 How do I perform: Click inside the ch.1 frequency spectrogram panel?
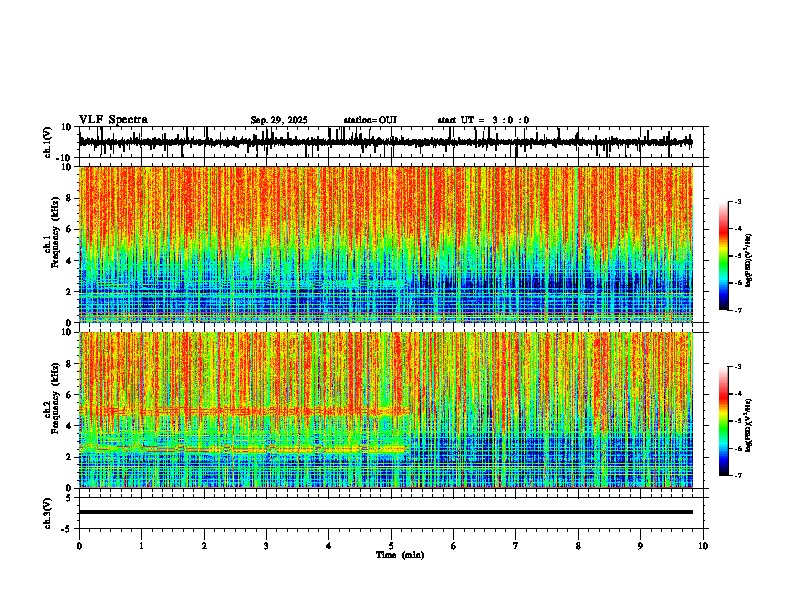[x=386, y=244]
